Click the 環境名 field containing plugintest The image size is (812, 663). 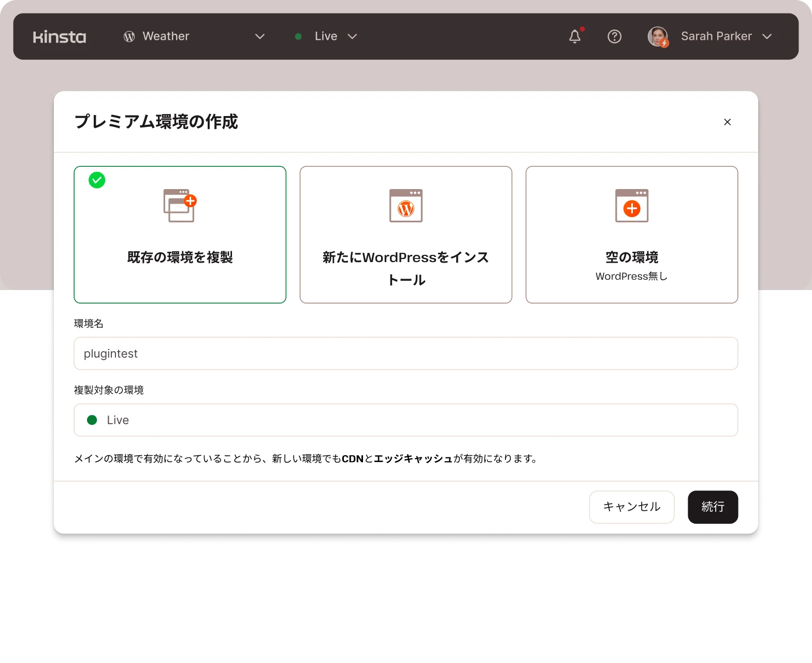(405, 354)
